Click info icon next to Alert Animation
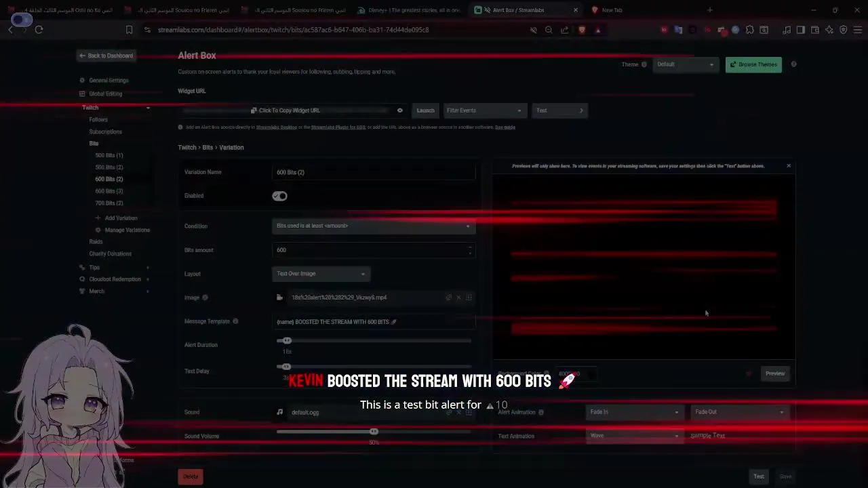868x488 pixels. 541,412
